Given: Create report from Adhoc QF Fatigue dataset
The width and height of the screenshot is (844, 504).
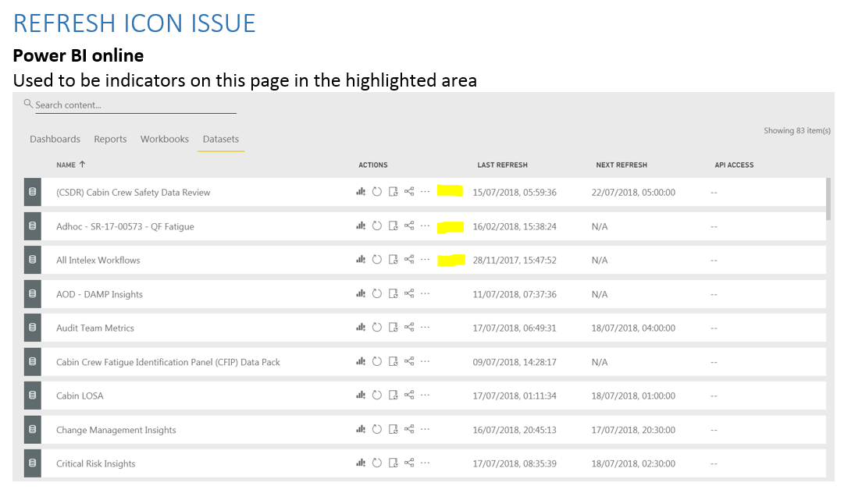Looking at the screenshot, I should point(361,226).
